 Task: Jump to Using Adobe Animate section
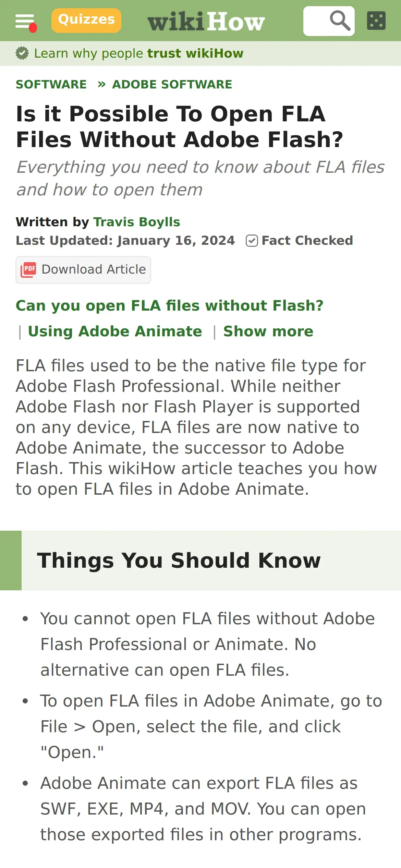(115, 331)
